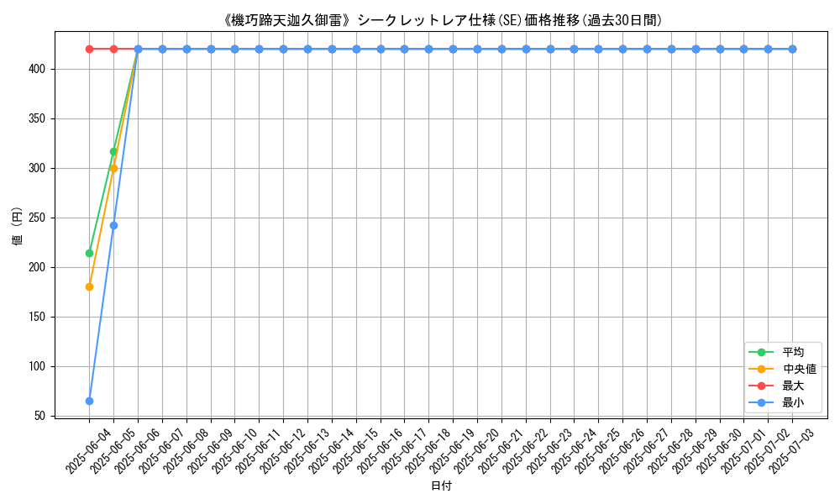
Task: Click the red 最大 data point on 2025-06-05
Action: point(113,50)
